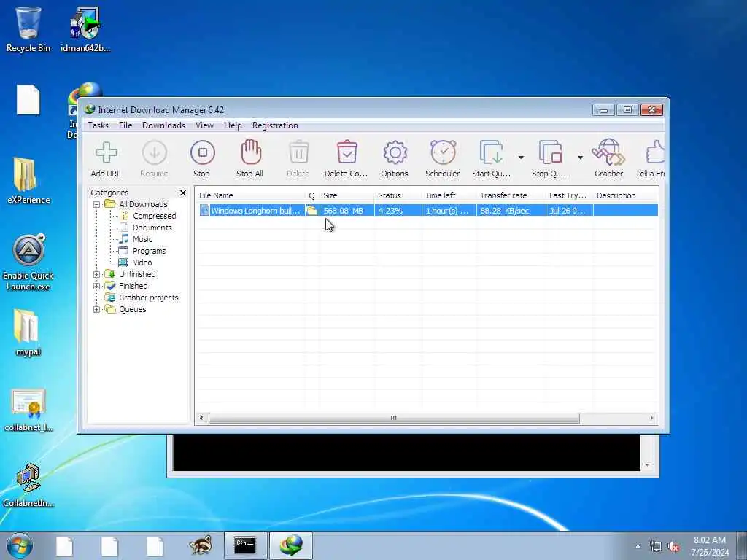Click the Internet Download Manager taskbar button

pos(291,545)
